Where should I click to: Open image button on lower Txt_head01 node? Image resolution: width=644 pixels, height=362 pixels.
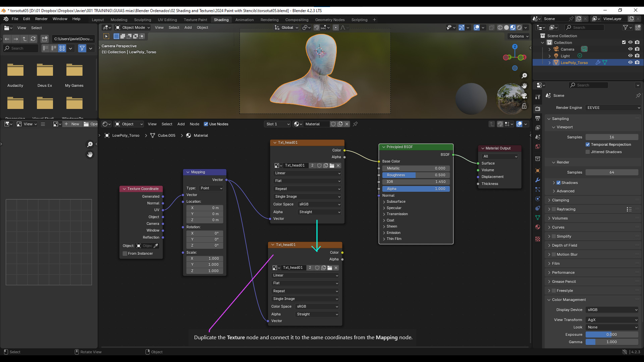330,268
